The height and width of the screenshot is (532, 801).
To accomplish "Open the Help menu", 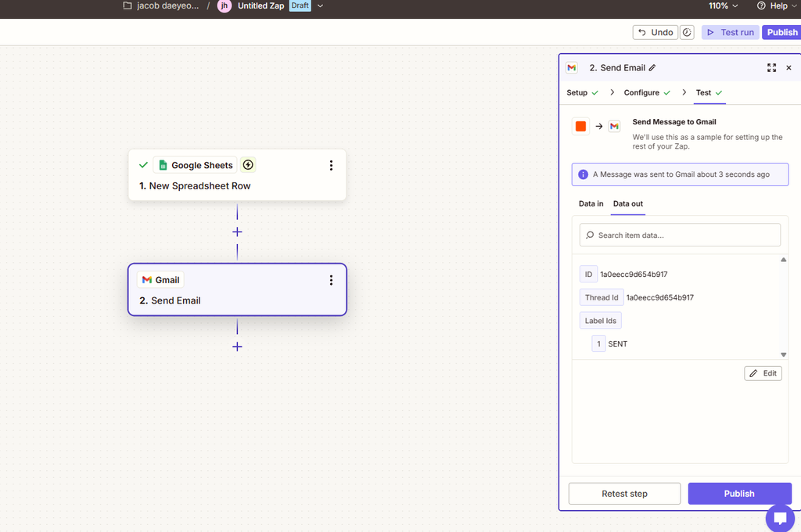I will [777, 5].
